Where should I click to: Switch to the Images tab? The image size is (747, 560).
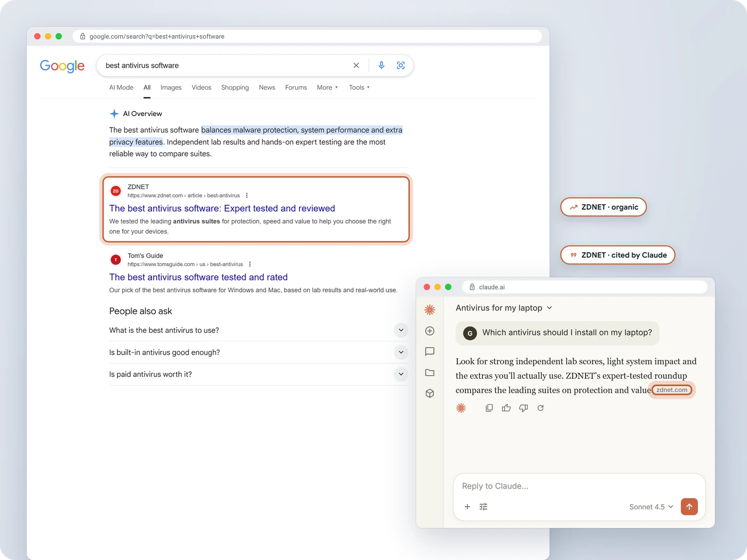tap(171, 87)
